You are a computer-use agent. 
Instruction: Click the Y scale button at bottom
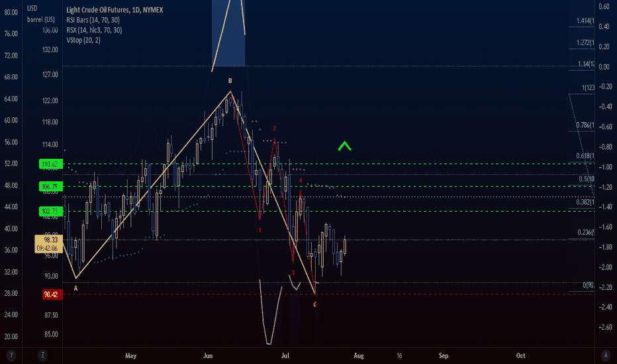11,355
